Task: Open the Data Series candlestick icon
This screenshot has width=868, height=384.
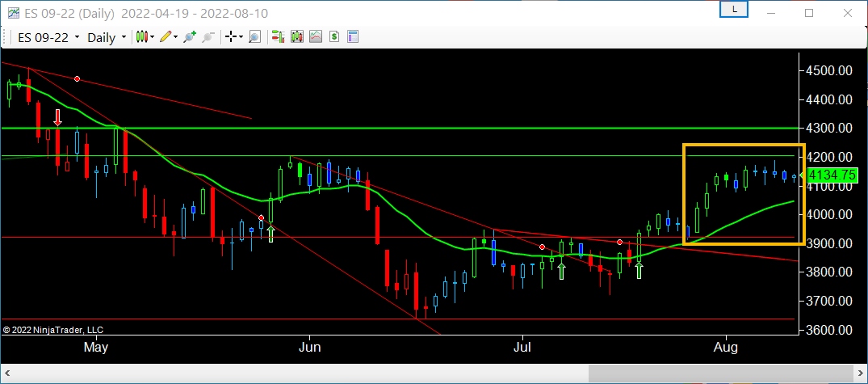Action: pyautogui.click(x=297, y=37)
